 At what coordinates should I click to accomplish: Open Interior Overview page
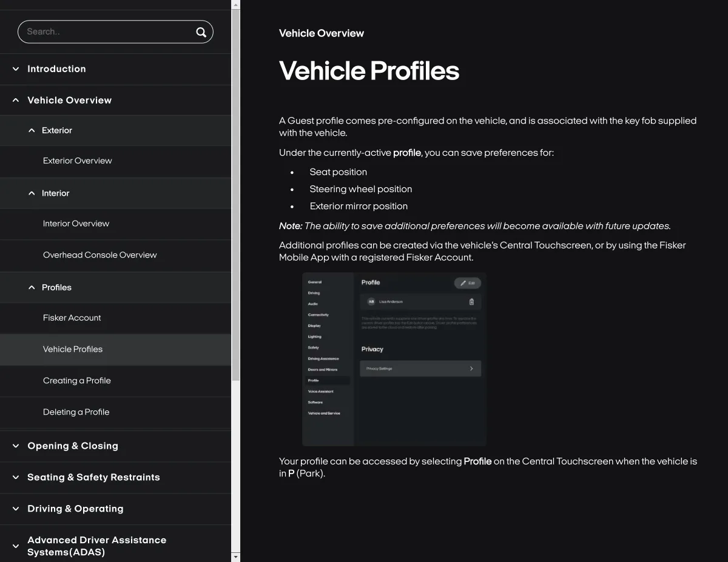tap(76, 224)
